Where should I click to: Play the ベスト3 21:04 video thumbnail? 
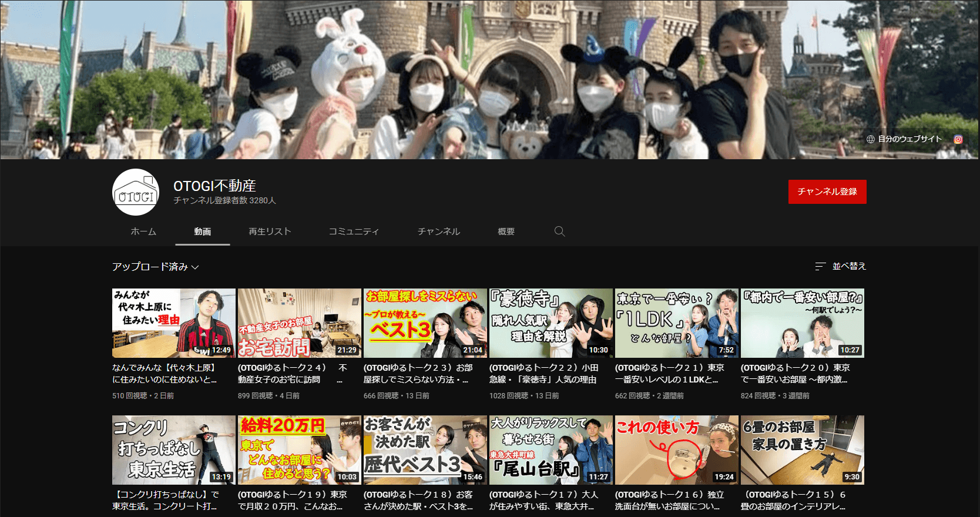[x=425, y=323]
